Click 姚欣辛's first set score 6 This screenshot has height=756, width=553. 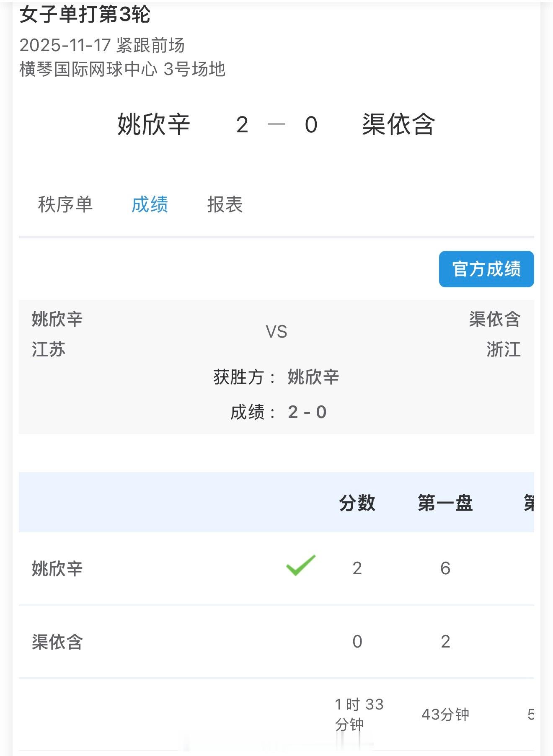click(445, 568)
